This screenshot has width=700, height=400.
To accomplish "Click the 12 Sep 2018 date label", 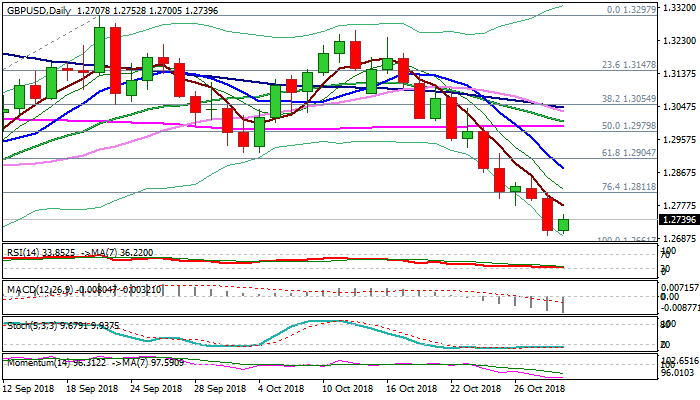I will coord(28,388).
